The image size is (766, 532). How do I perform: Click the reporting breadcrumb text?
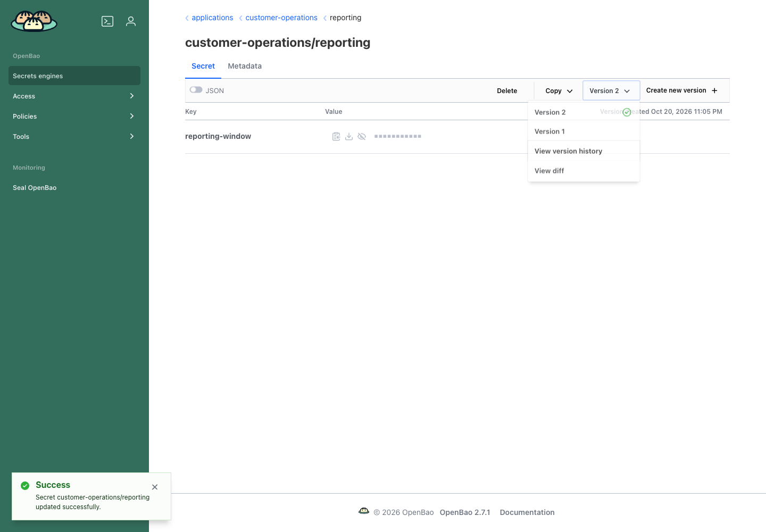tap(345, 18)
